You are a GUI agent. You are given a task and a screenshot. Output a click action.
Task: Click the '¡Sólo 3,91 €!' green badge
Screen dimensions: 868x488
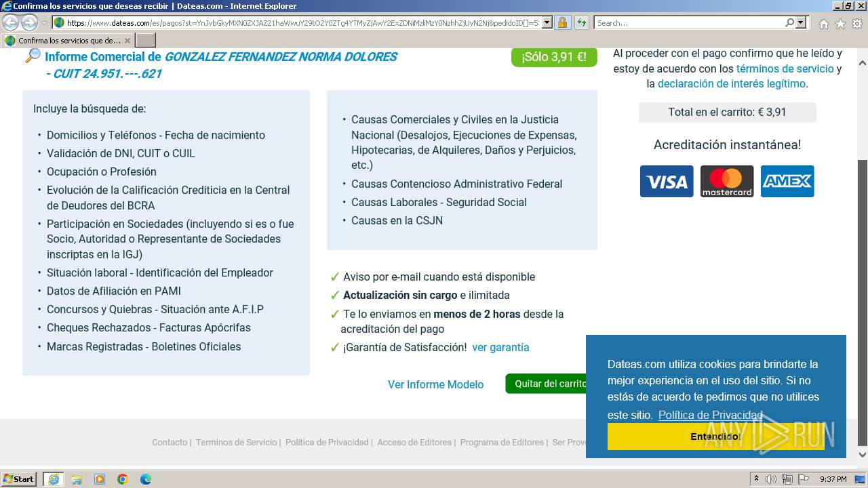click(x=554, y=57)
